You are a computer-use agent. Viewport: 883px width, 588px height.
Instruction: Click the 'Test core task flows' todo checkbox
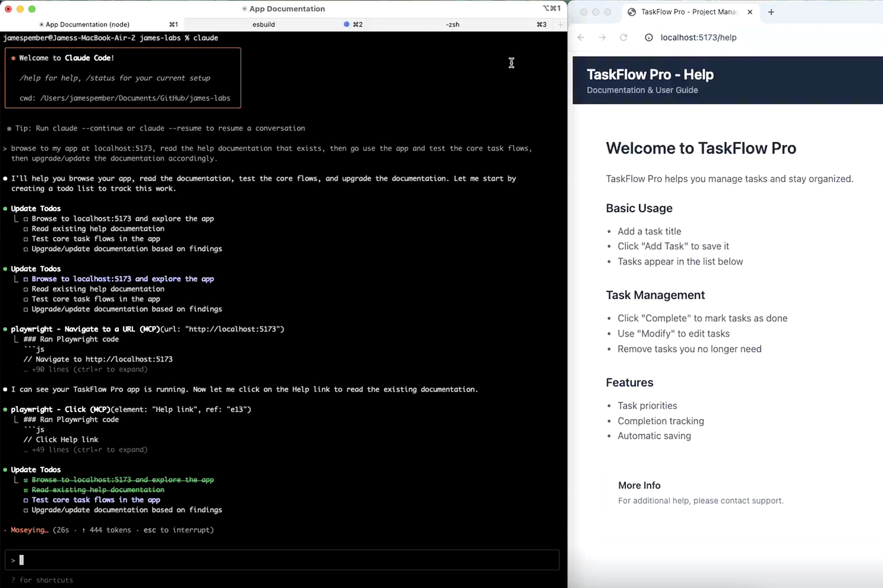coord(26,500)
